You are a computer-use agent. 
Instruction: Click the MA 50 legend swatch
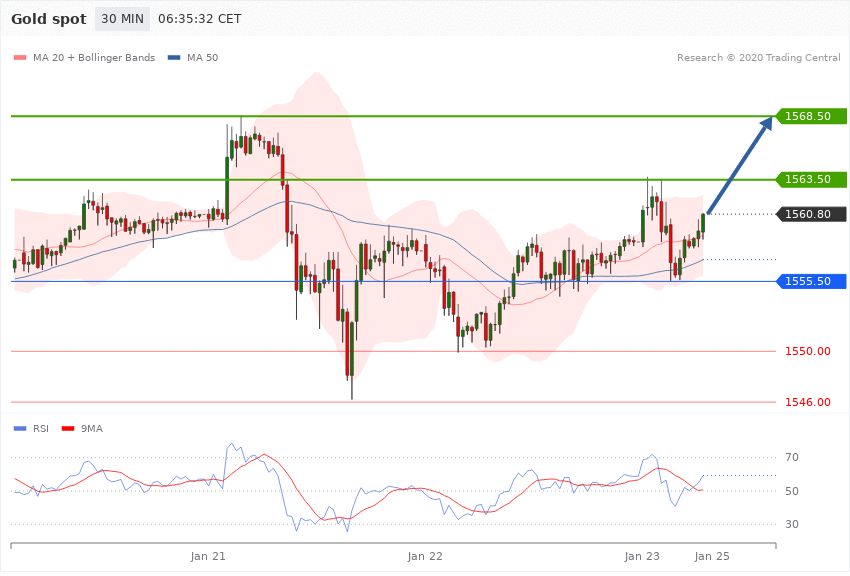[174, 57]
